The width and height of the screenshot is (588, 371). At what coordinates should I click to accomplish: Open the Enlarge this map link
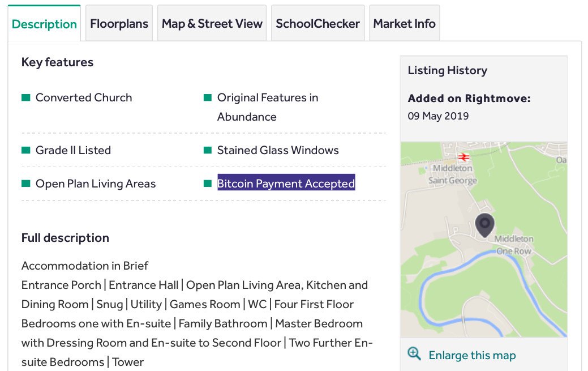[472, 355]
